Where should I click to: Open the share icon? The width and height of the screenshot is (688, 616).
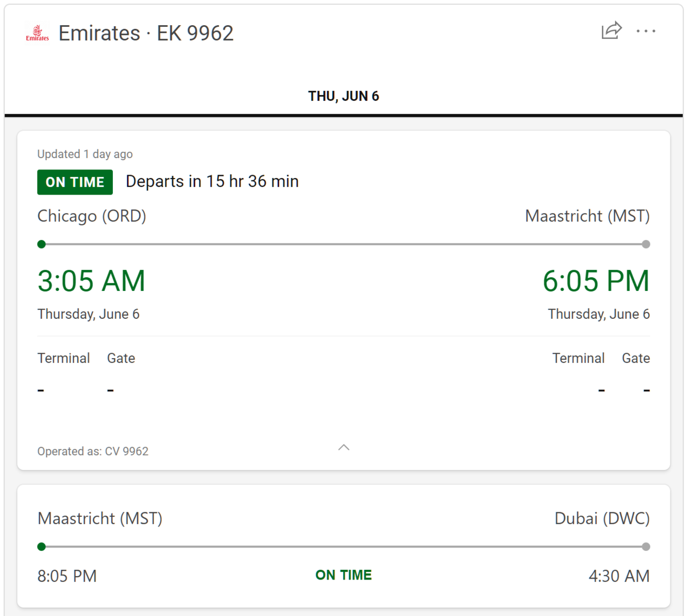[612, 30]
